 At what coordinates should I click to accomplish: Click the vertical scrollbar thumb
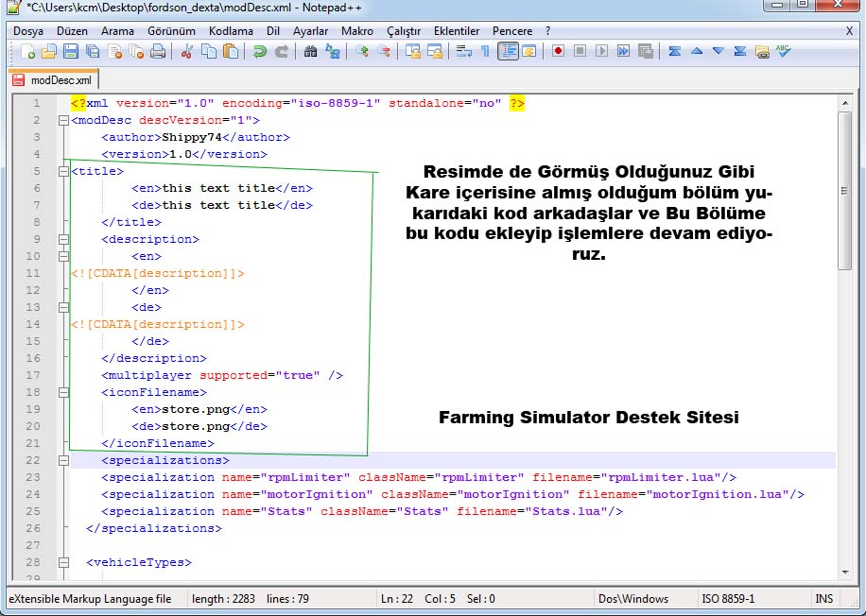click(844, 189)
